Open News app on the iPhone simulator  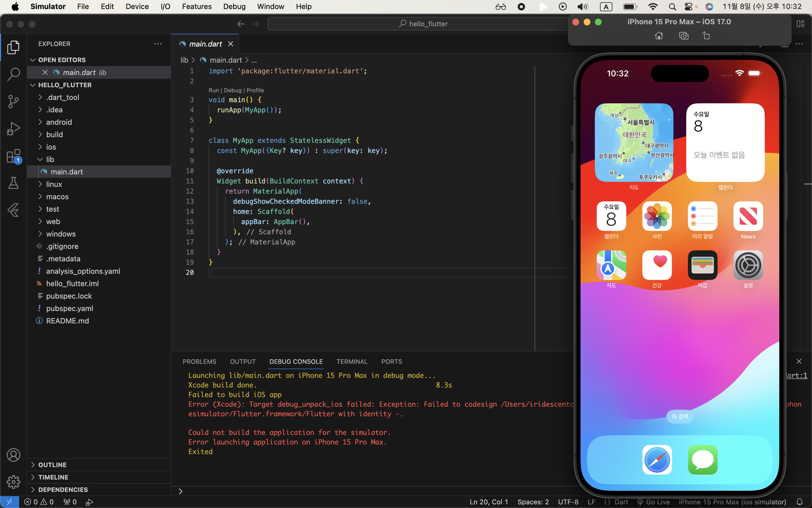pos(748,216)
